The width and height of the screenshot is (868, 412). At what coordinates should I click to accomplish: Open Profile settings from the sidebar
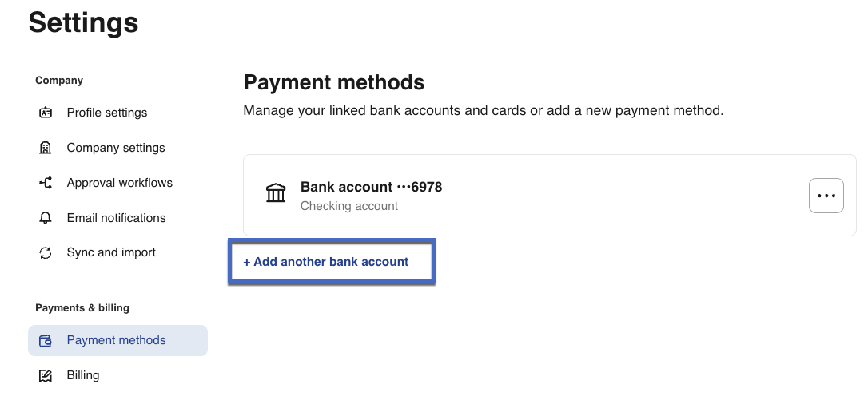point(107,113)
